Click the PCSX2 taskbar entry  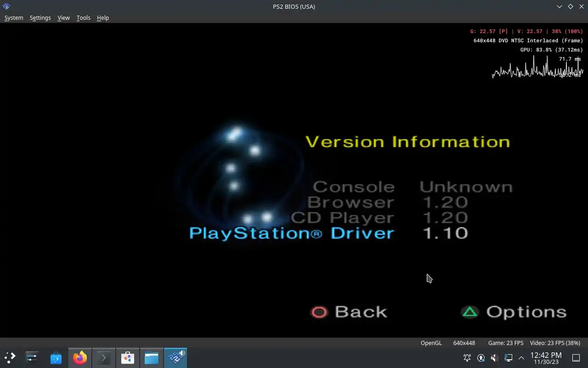[175, 357]
